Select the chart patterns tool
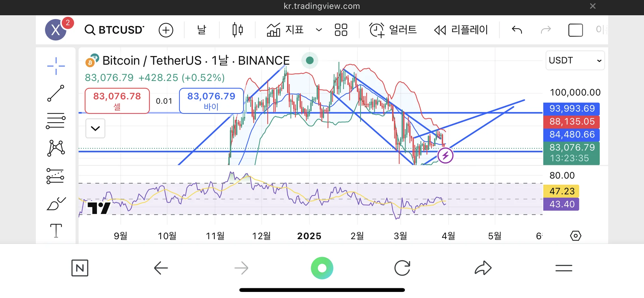 56,148
